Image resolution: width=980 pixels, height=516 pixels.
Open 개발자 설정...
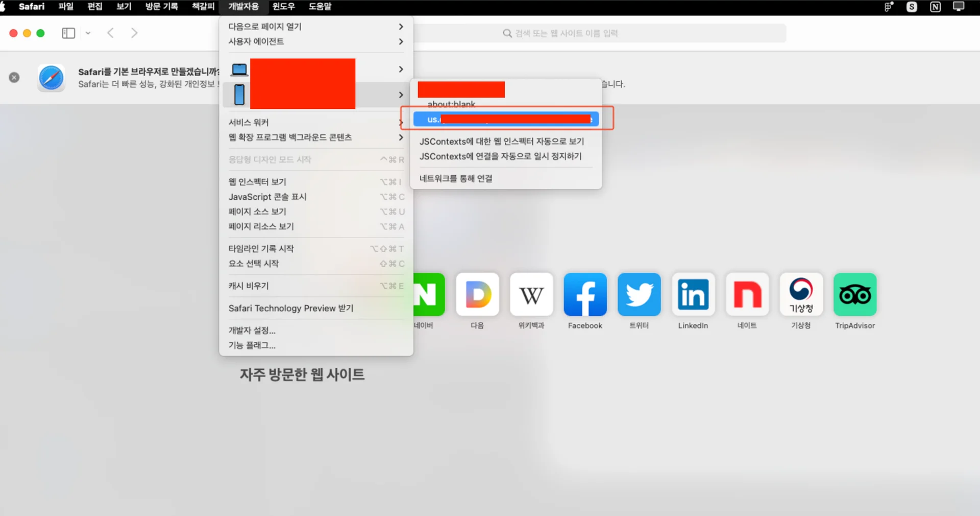click(x=316, y=331)
